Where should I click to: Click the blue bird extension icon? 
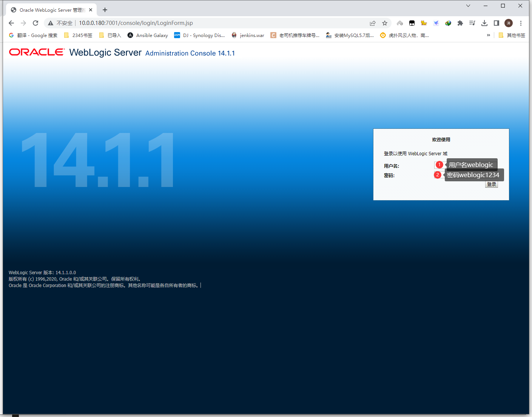436,23
